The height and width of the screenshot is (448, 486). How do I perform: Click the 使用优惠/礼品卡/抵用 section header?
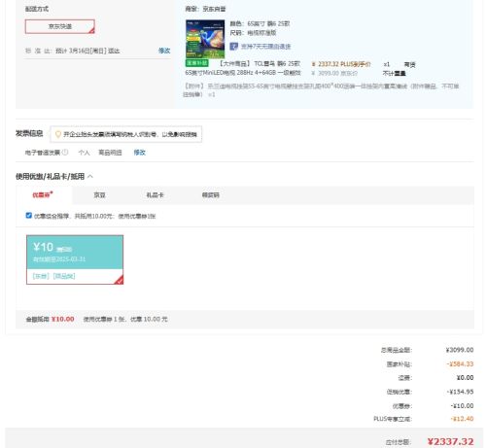(50, 176)
